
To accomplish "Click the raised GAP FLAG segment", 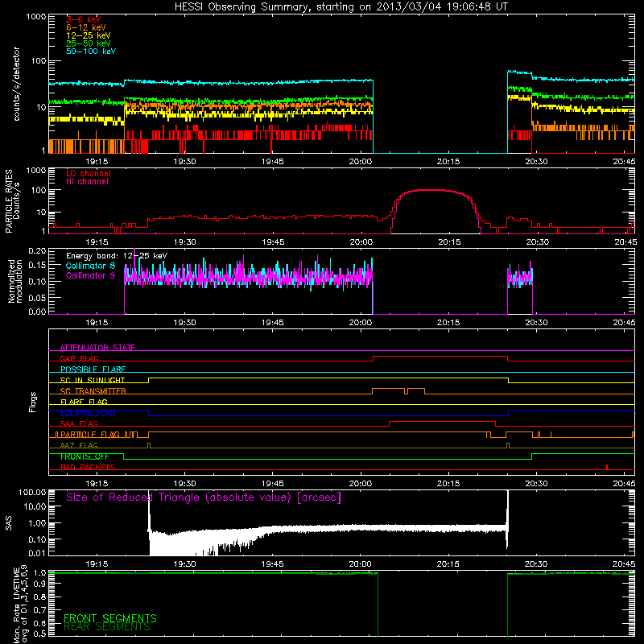I will pos(440,357).
